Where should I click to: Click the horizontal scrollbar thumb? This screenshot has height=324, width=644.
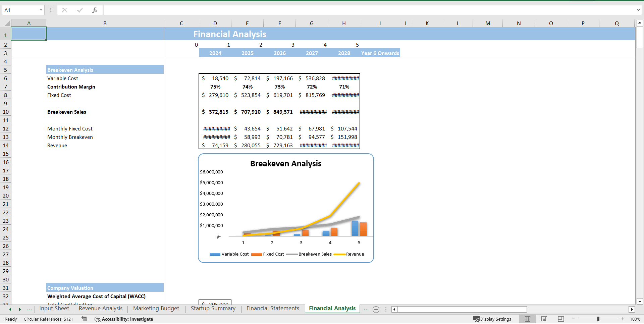(462, 309)
